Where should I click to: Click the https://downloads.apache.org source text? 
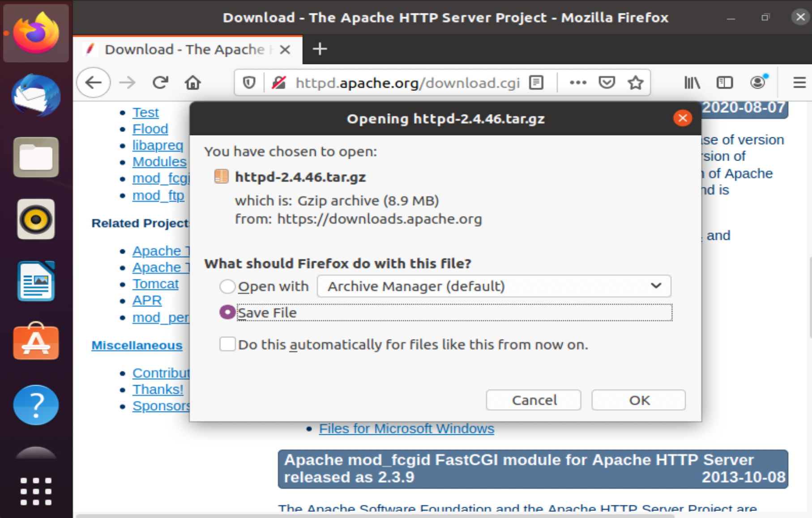point(380,219)
